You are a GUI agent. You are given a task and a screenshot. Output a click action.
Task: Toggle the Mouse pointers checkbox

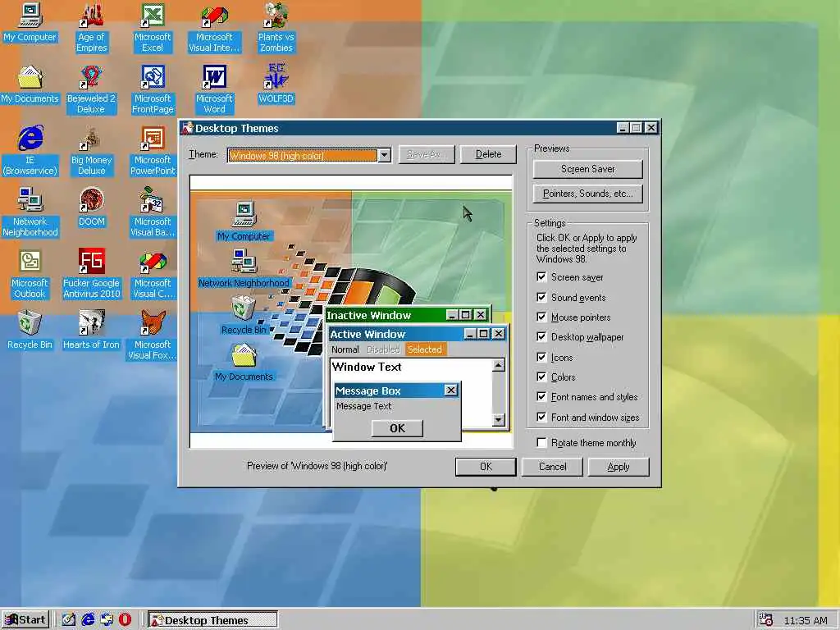541,317
